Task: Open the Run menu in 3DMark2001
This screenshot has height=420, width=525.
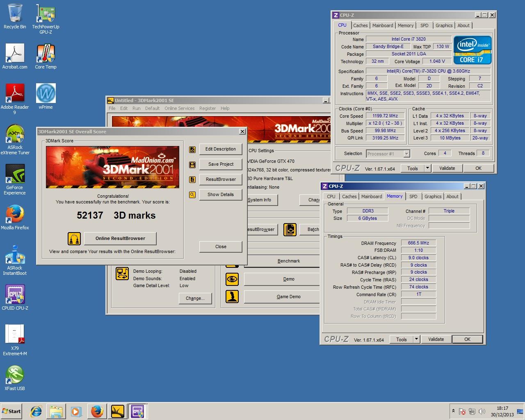Action: pyautogui.click(x=136, y=108)
